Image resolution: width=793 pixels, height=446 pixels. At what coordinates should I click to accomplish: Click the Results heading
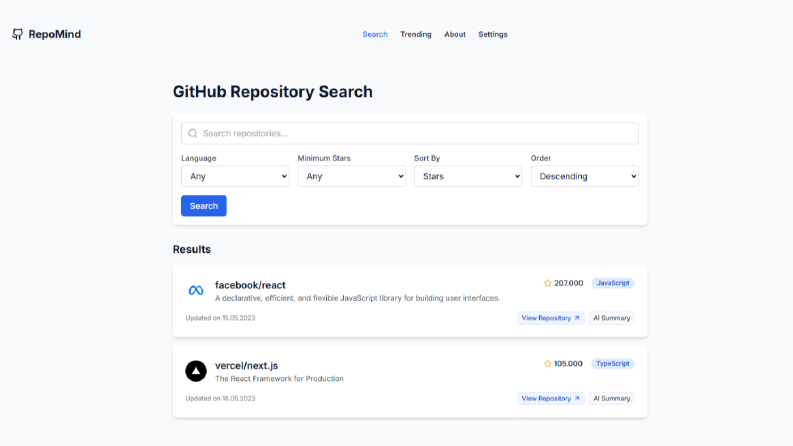click(x=192, y=249)
